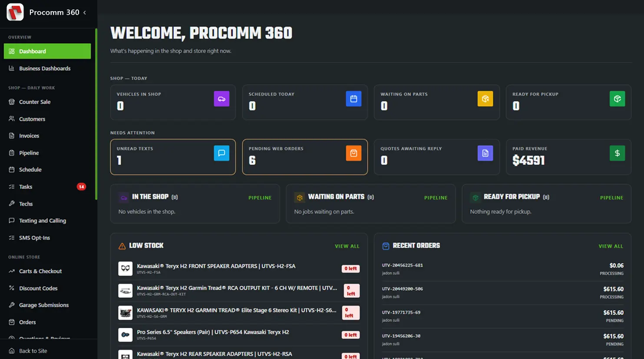Click the Discount Codes percent icon
Image resolution: width=644 pixels, height=359 pixels.
(12, 288)
